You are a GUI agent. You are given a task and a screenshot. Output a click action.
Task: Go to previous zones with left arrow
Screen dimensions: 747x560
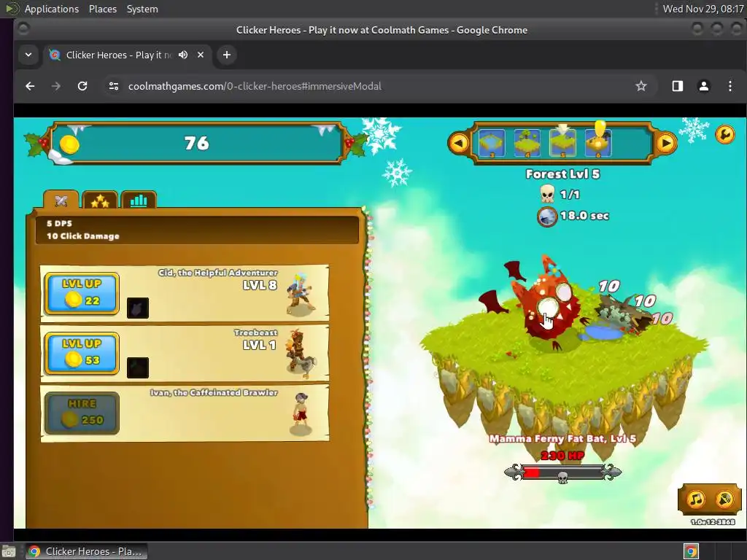click(x=460, y=143)
